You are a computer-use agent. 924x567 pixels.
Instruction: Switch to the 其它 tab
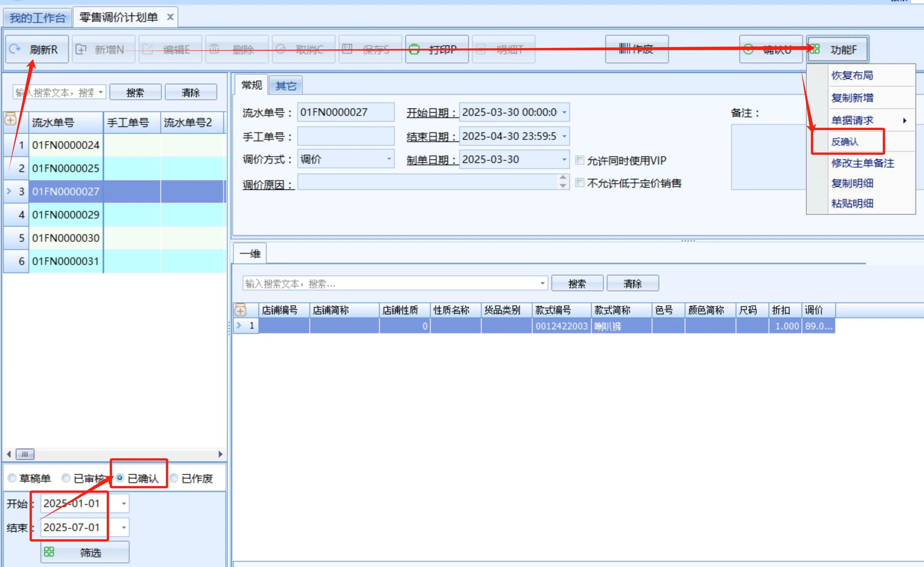pyautogui.click(x=286, y=86)
